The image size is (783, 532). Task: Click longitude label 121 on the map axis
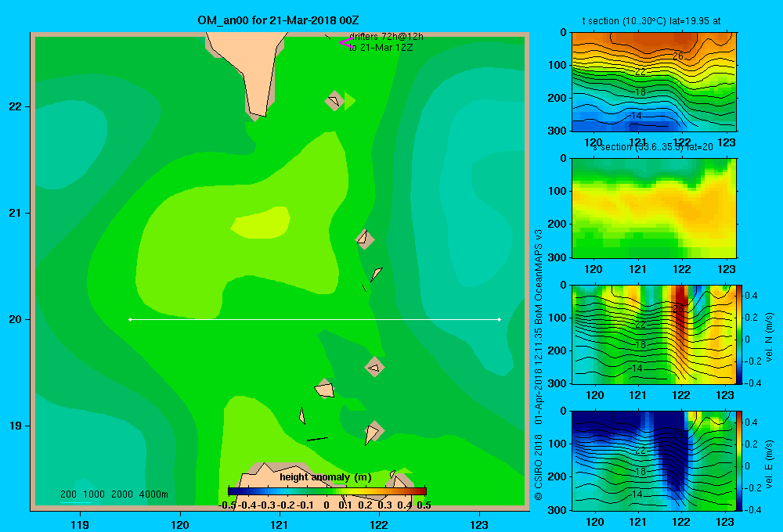pos(280,524)
